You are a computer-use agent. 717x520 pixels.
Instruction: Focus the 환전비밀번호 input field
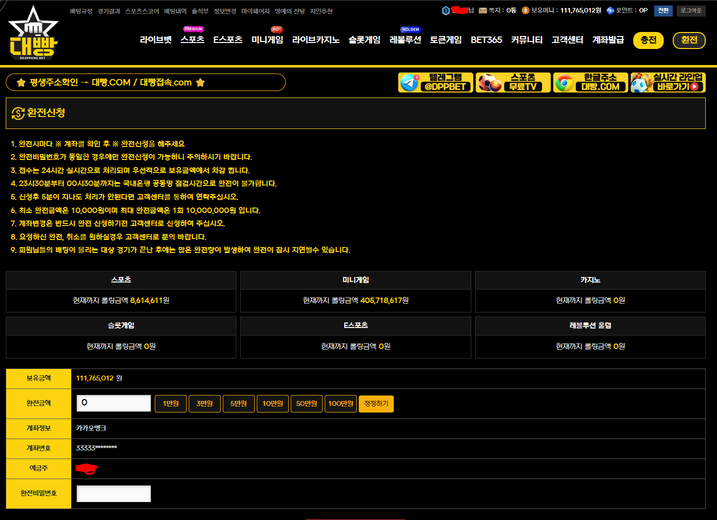(113, 493)
